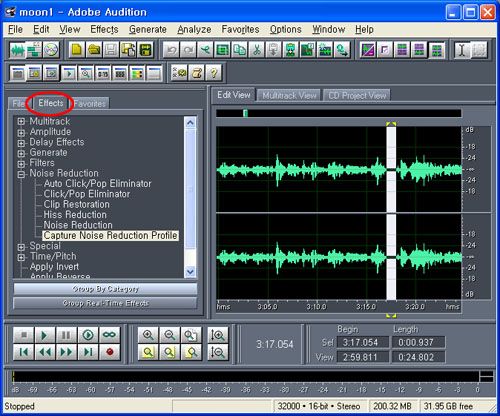Click the Redo arrow icon
The height and width of the screenshot is (416, 500).
click(x=188, y=50)
